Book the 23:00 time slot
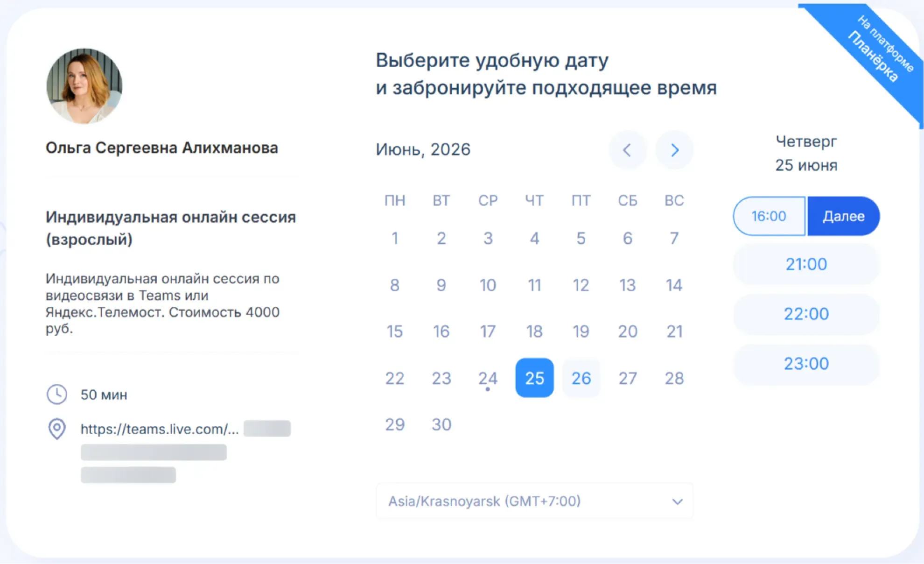Viewport: 924px width, 564px height. 806,364
